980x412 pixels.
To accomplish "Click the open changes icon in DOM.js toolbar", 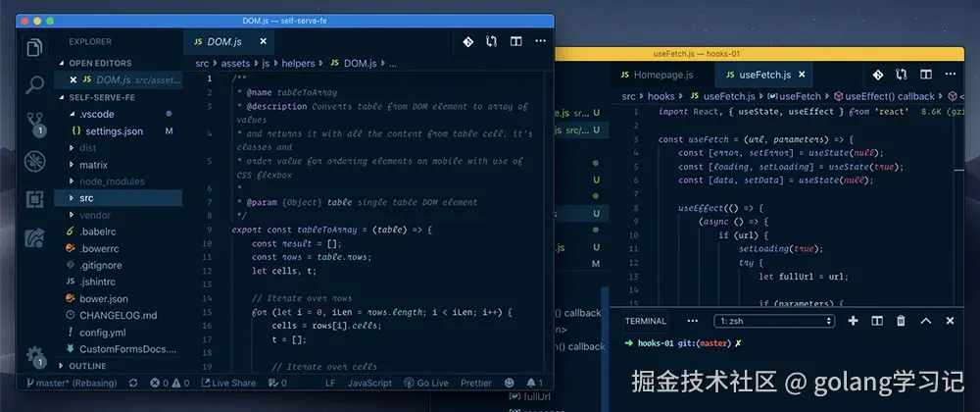I will (x=492, y=42).
